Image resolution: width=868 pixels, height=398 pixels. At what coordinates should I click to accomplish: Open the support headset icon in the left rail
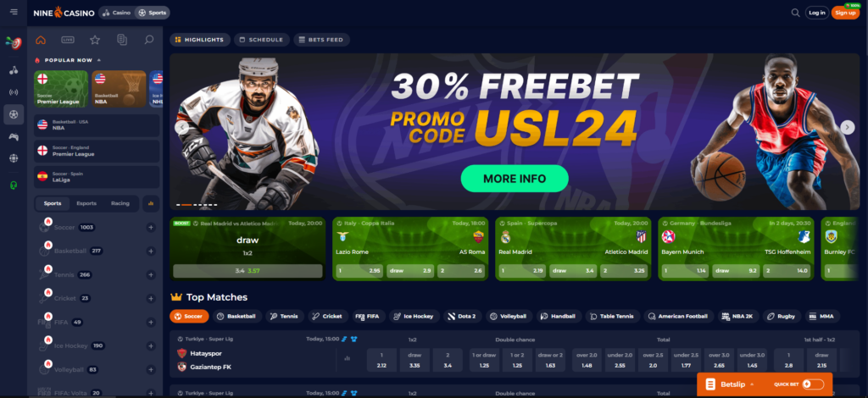14,185
